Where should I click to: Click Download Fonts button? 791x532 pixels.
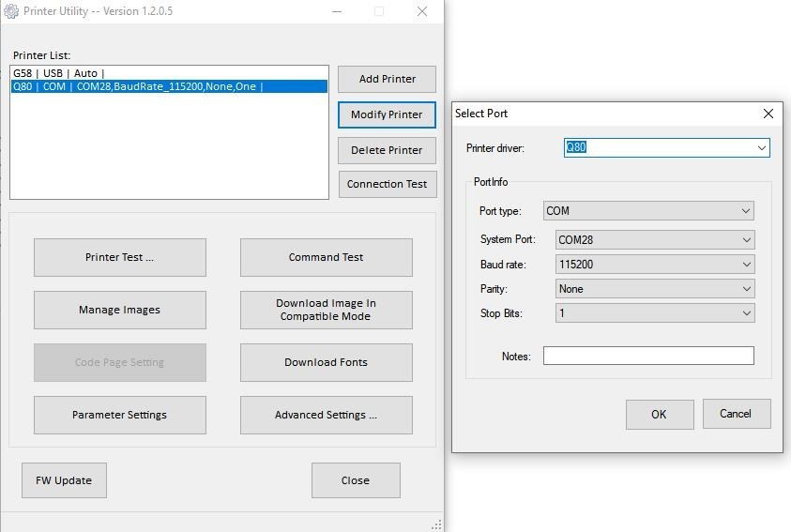click(x=326, y=362)
